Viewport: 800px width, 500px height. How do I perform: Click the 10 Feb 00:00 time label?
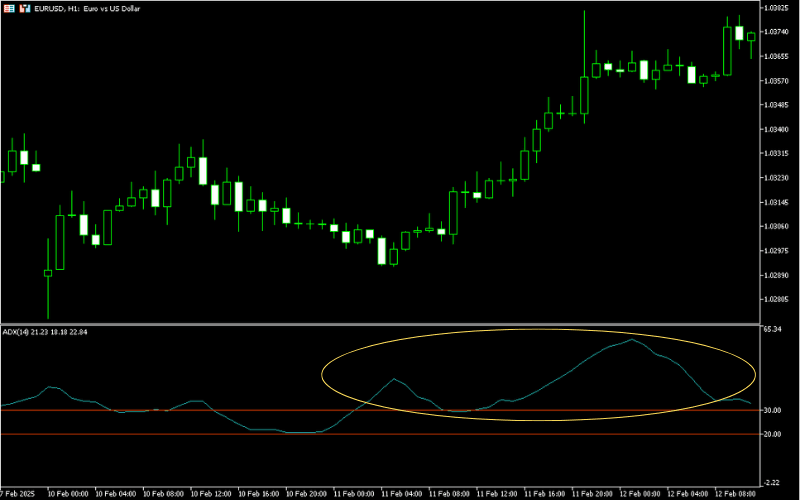[69, 493]
